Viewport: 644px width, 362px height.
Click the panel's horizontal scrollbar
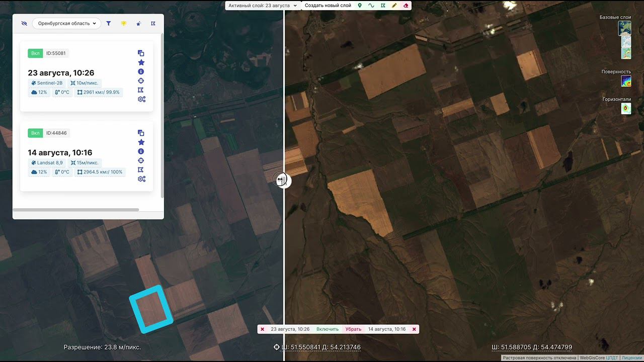point(75,210)
